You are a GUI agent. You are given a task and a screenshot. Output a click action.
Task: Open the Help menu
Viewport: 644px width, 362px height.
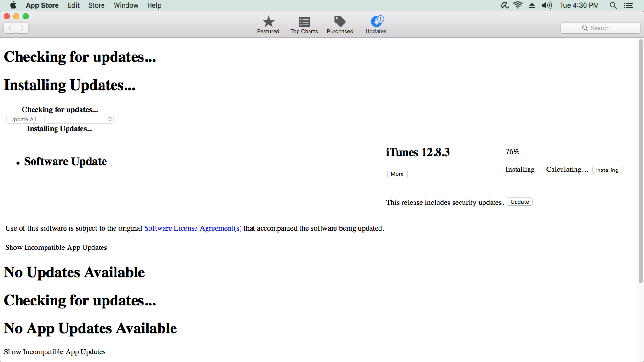[154, 5]
